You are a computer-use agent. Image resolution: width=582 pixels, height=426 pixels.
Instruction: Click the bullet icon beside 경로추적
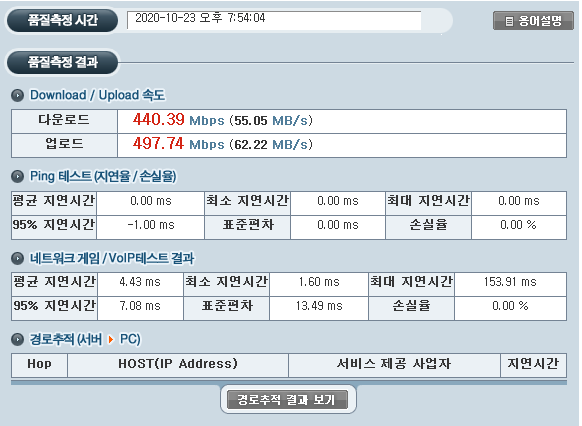click(x=17, y=339)
